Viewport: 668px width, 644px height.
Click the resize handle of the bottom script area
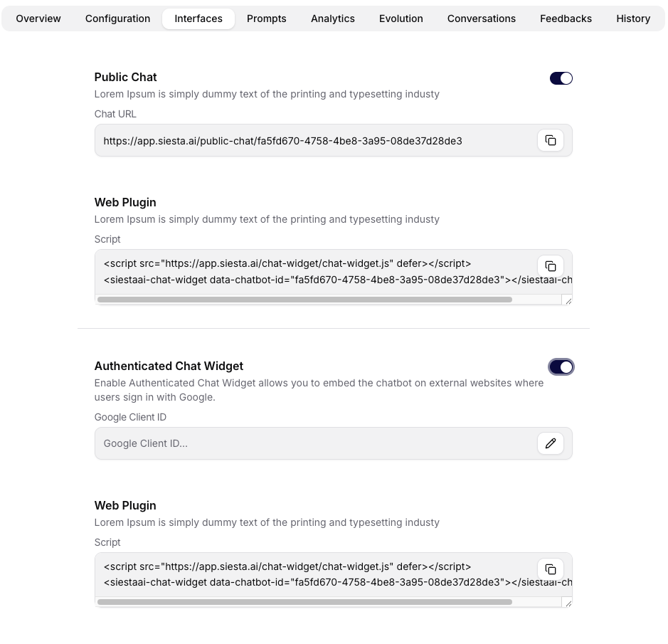[x=568, y=603]
